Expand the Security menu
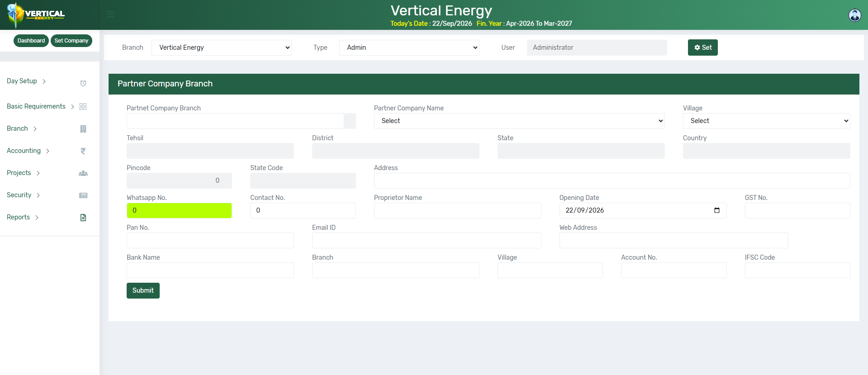Screen dimensions: 868x375 click(x=24, y=195)
